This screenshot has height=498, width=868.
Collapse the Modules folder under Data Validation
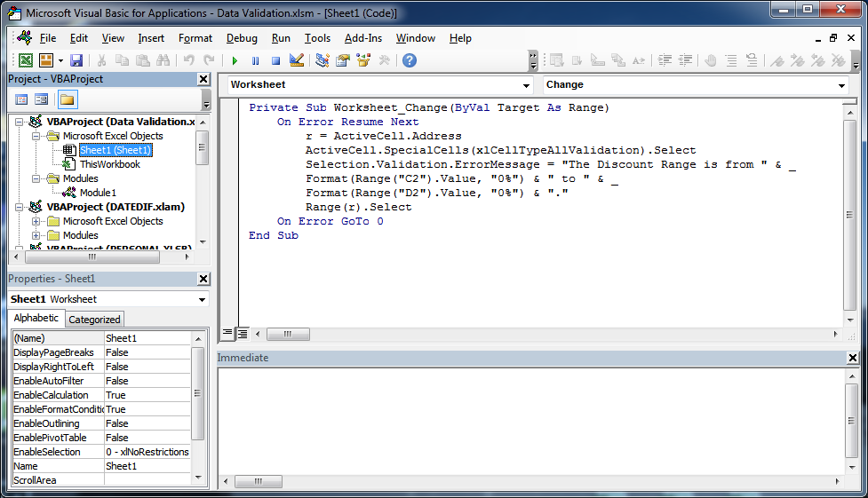pyautogui.click(x=36, y=178)
